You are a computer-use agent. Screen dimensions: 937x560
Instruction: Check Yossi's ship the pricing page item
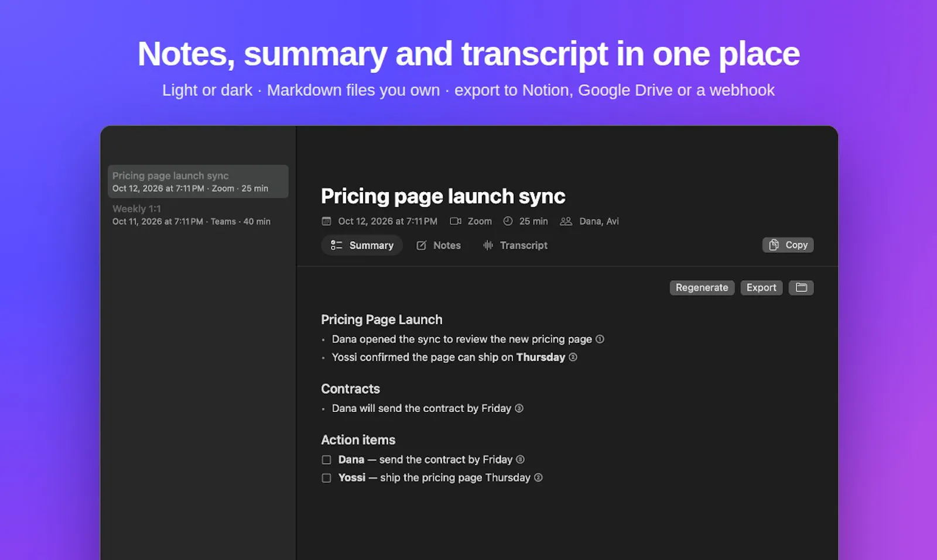pyautogui.click(x=326, y=478)
